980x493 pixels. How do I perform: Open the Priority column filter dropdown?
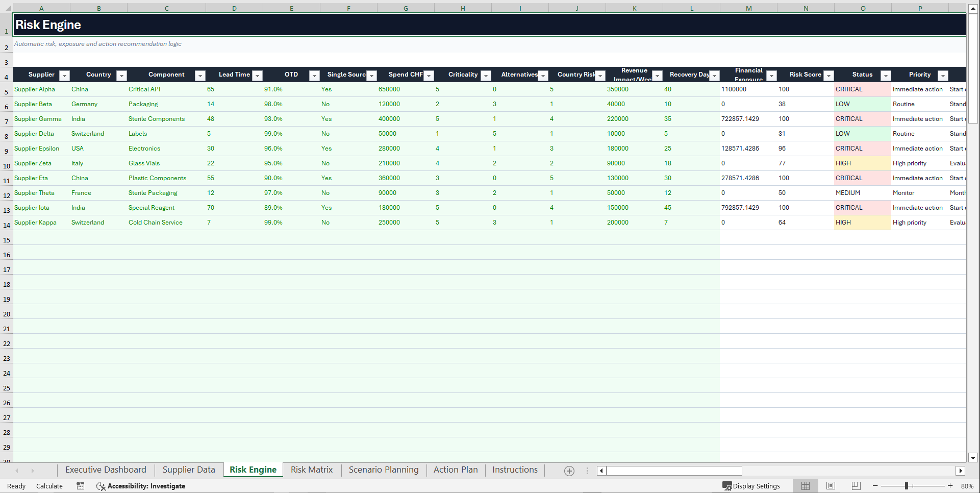943,76
